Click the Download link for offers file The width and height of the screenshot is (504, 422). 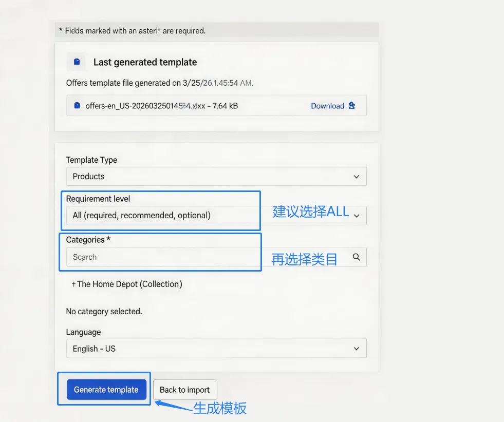coord(327,106)
